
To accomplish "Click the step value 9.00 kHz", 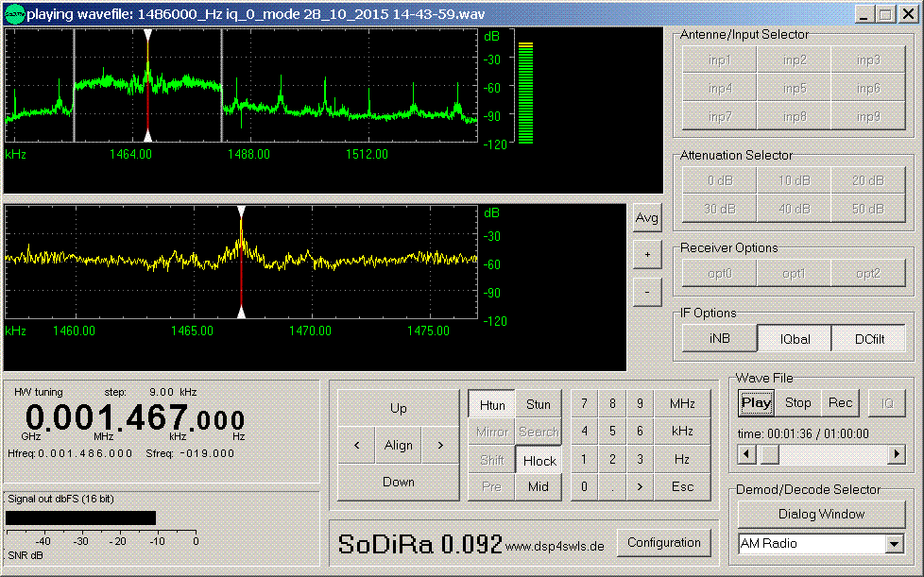I will click(x=173, y=392).
